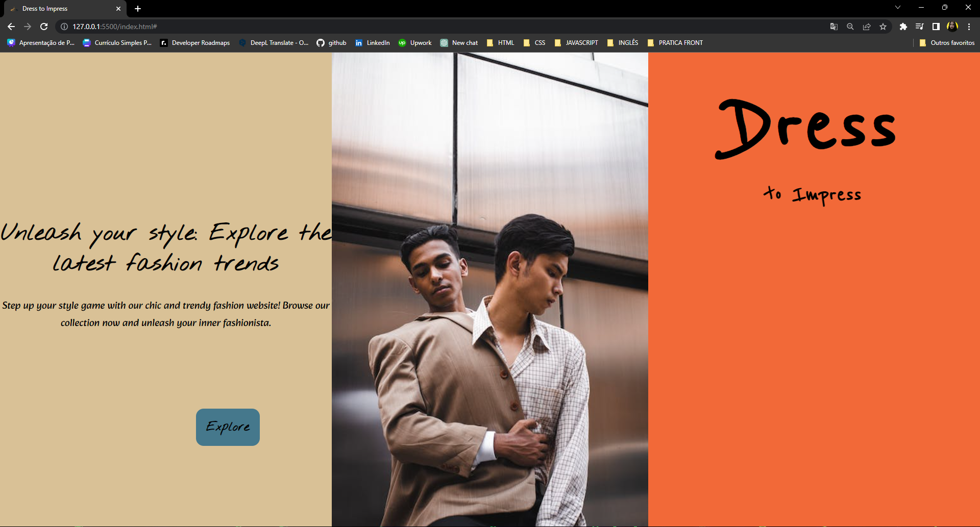Click the forward navigation arrow

coord(27,27)
